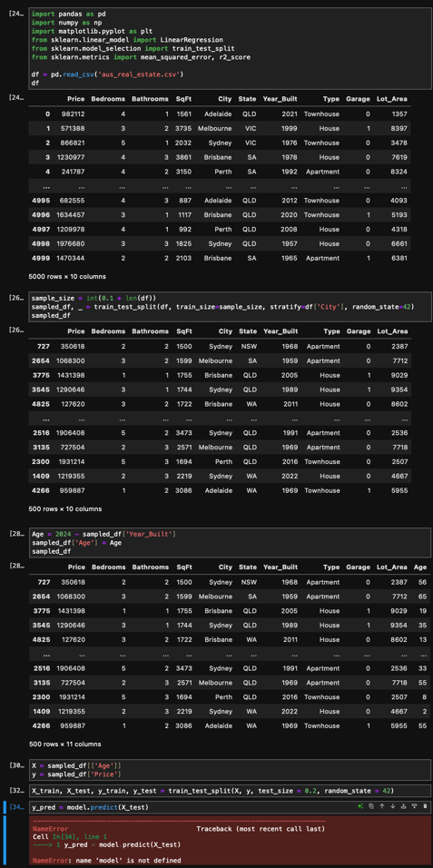Click the code cell defining sample_size
The width and height of the screenshot is (433, 868).
pyautogui.click(x=230, y=307)
